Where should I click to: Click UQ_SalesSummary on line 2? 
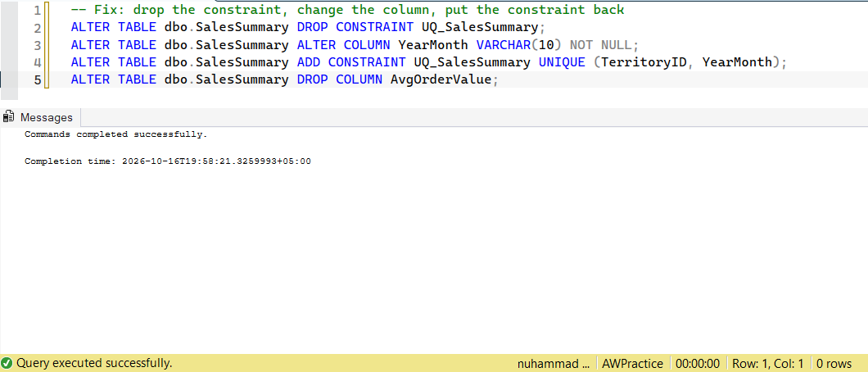479,27
